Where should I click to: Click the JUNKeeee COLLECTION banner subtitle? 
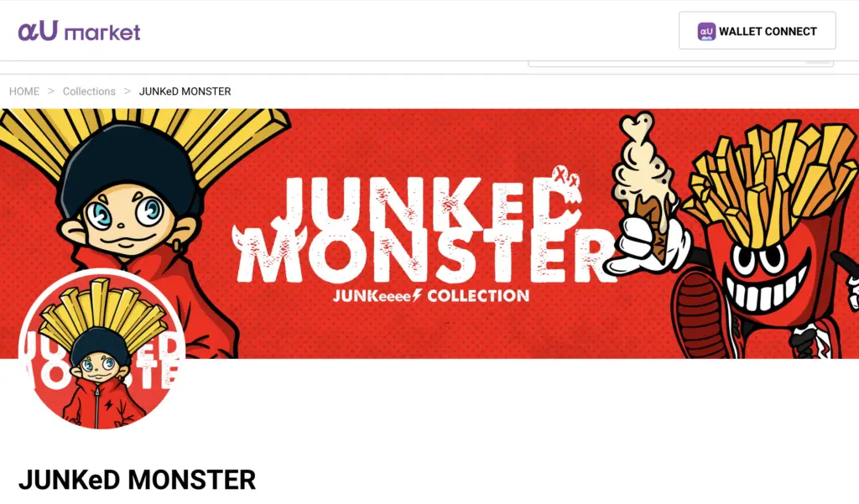click(431, 296)
